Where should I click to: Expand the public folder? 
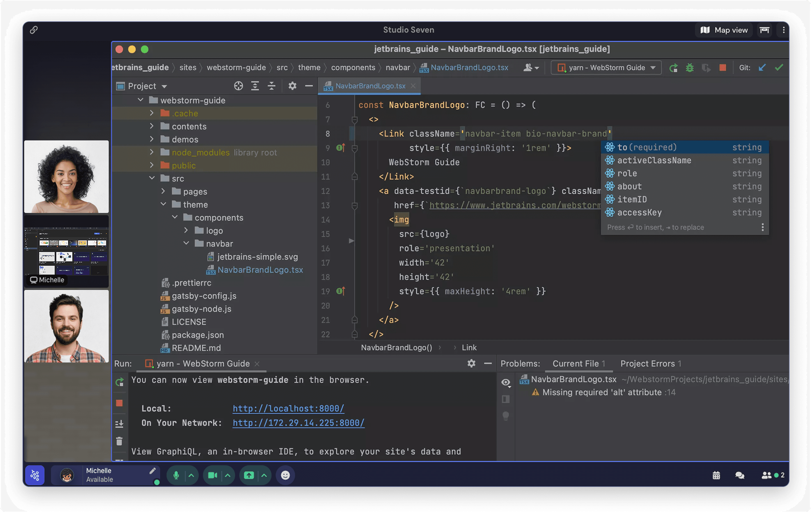pyautogui.click(x=152, y=165)
